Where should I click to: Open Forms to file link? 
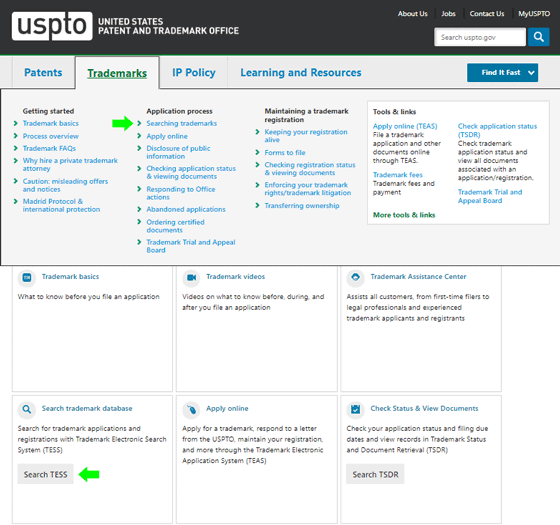pyautogui.click(x=285, y=152)
